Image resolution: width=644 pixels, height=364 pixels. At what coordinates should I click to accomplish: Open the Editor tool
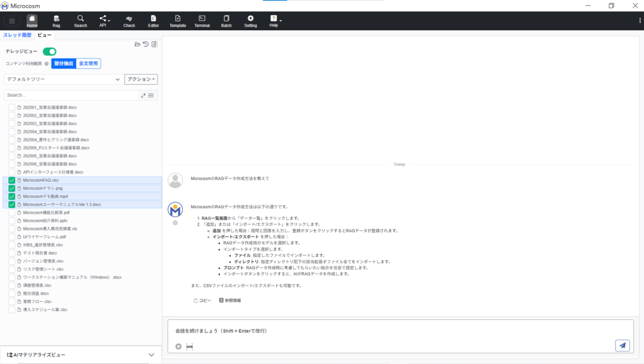click(153, 21)
